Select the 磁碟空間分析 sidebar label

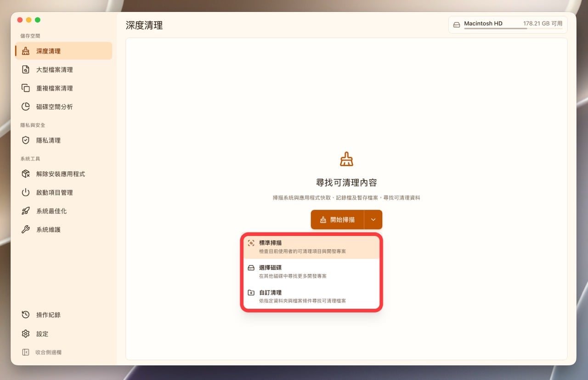55,106
